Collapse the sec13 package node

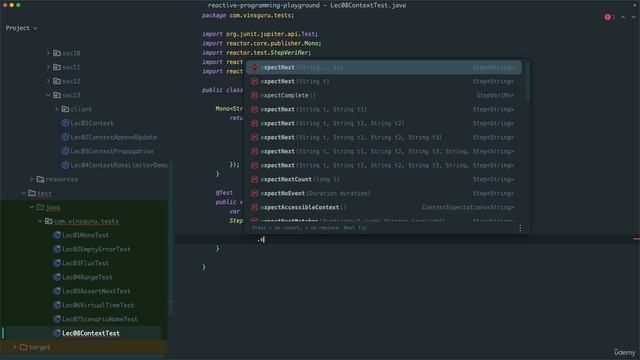click(48, 95)
